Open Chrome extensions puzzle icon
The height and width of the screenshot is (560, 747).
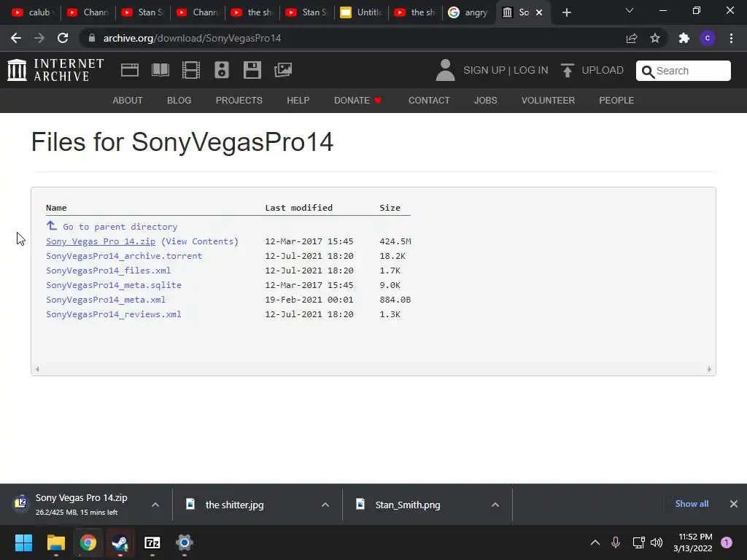684,38
